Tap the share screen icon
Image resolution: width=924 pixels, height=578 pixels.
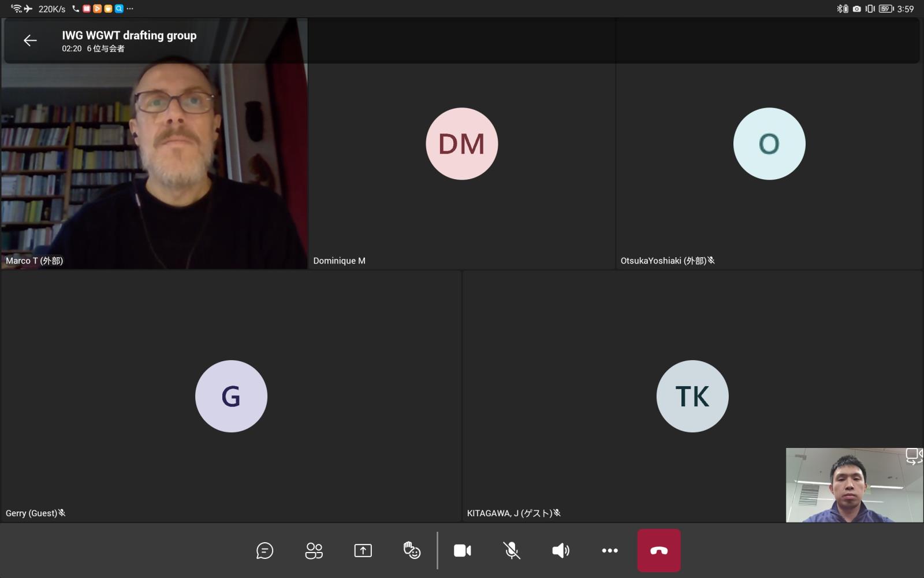coord(363,551)
